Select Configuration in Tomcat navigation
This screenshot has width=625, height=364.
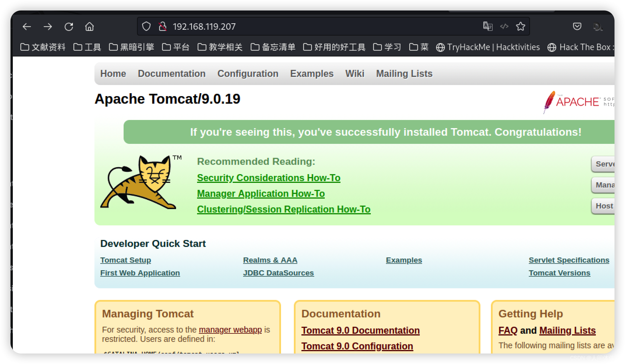248,74
